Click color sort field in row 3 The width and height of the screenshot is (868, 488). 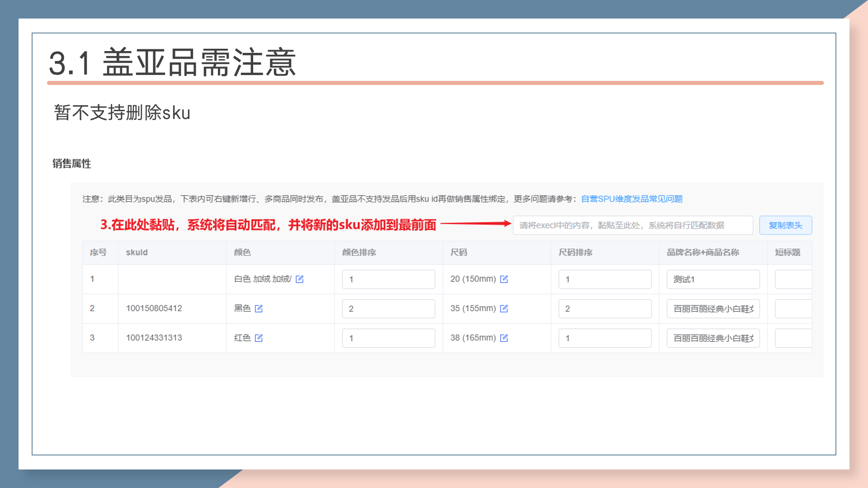coord(388,338)
